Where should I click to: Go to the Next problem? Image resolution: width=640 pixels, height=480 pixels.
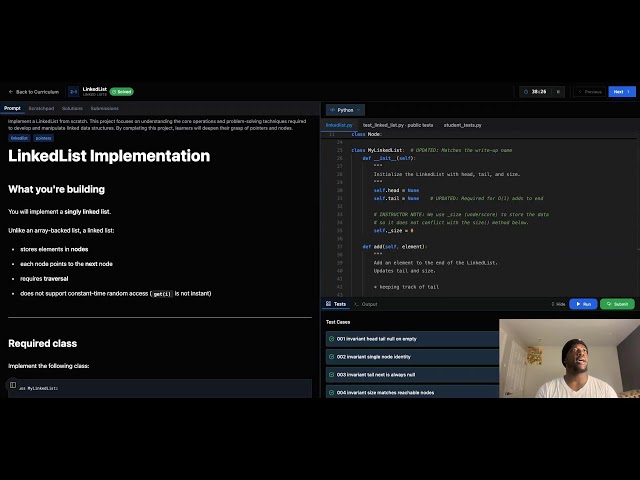click(622, 92)
